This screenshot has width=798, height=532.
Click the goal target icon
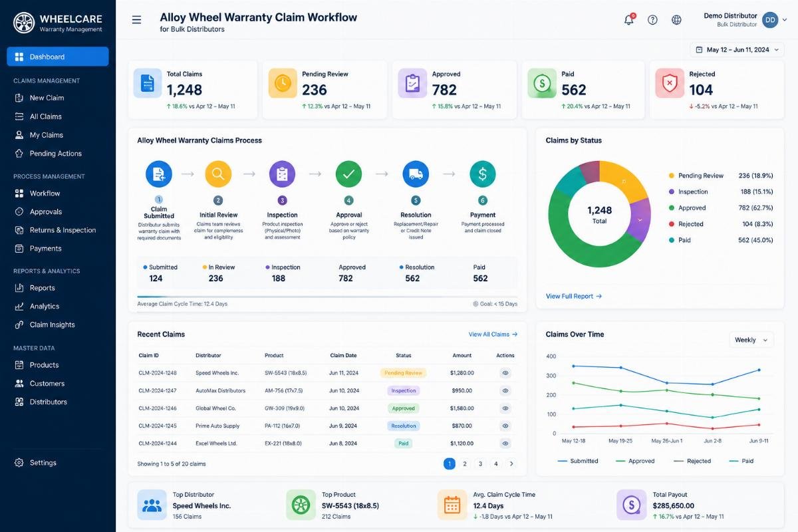click(x=475, y=304)
